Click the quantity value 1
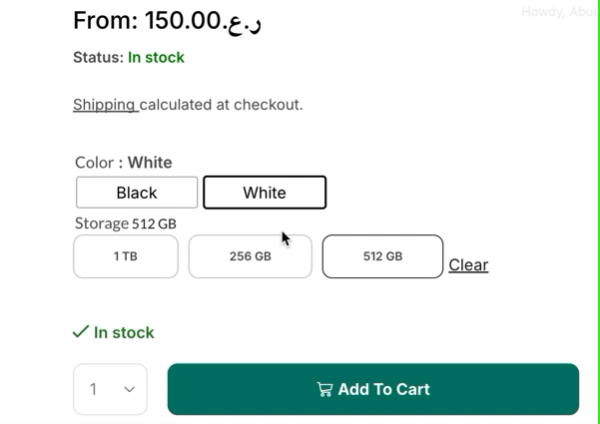600x424 pixels. pyautogui.click(x=94, y=389)
